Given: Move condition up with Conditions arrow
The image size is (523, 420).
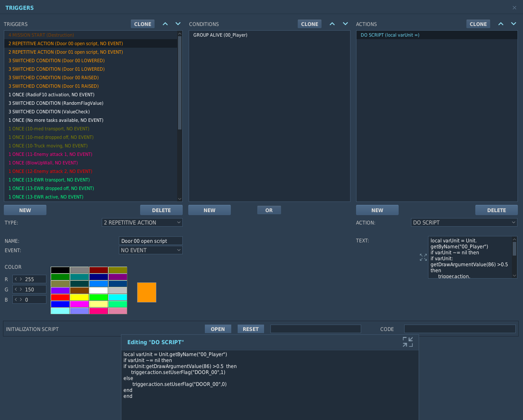Looking at the screenshot, I should 332,24.
